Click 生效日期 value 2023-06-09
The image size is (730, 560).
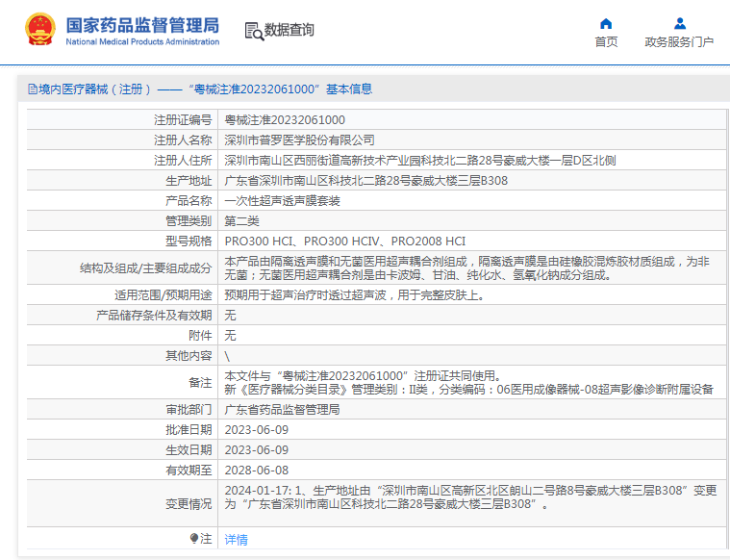[x=257, y=450]
